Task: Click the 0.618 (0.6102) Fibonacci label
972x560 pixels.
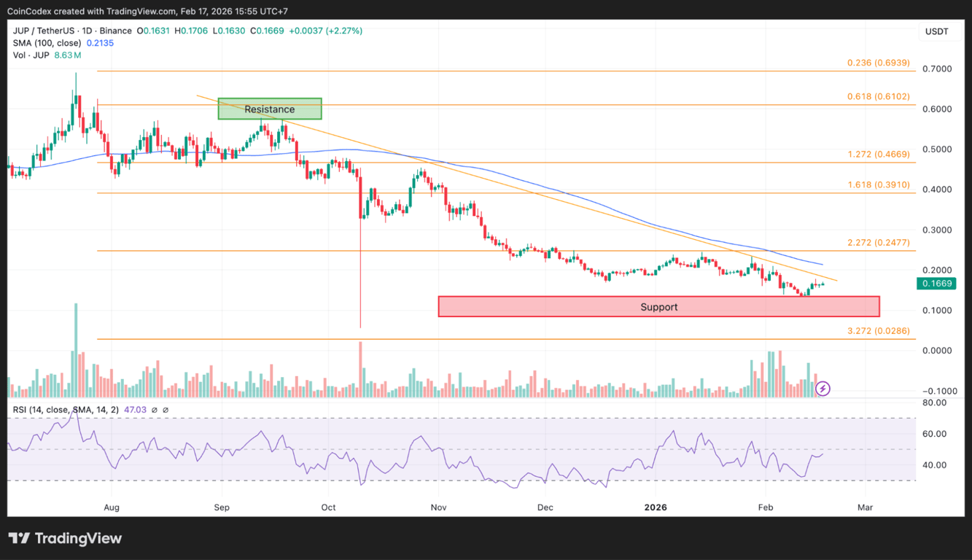Action: (878, 96)
